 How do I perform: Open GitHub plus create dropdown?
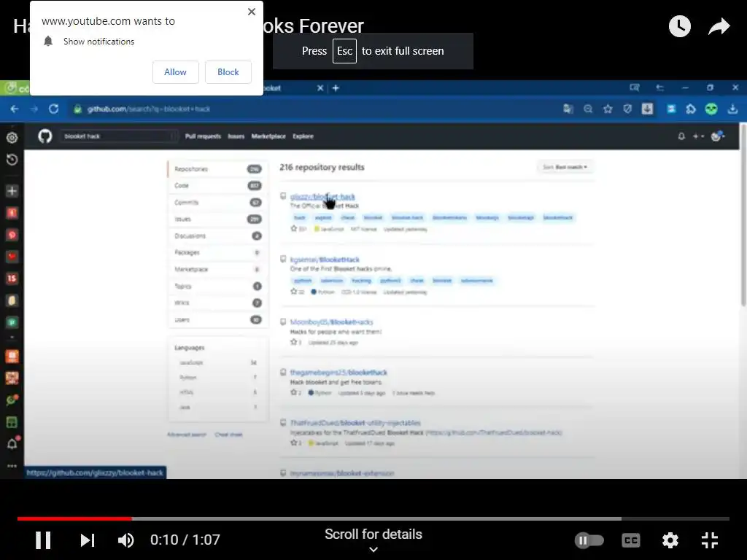point(698,136)
